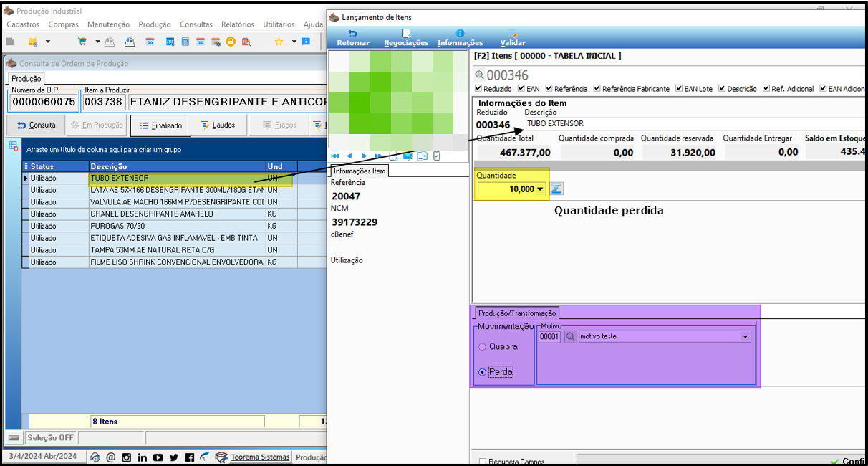The image size is (868, 466).
Task: Click the yellow folder icon in toolbar
Action: pyautogui.click(x=32, y=42)
